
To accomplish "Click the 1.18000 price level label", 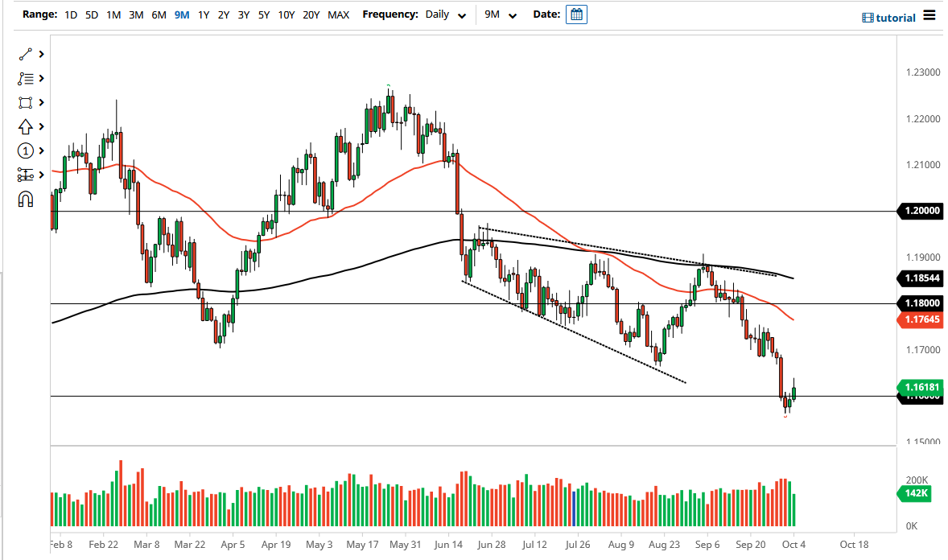I will pos(921,303).
